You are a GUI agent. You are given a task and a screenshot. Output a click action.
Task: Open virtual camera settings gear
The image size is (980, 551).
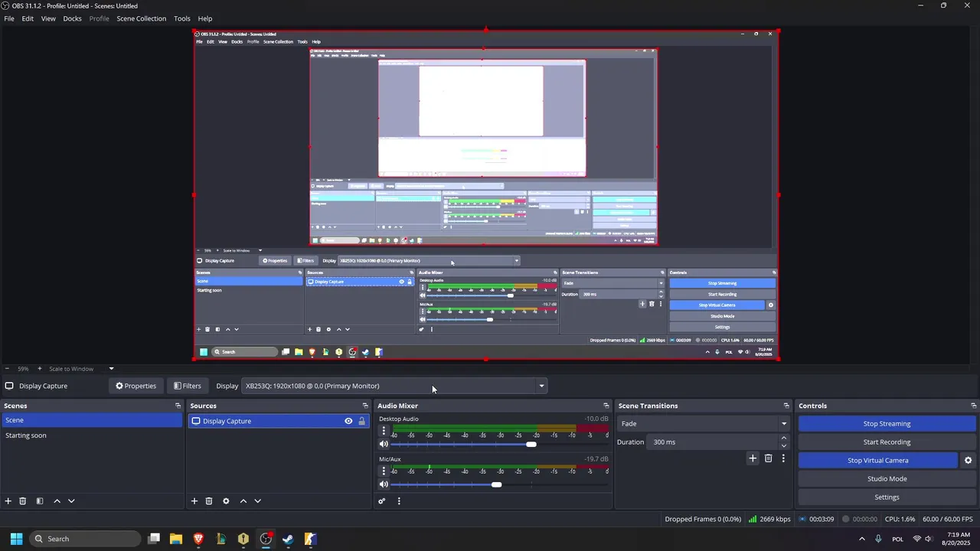(x=968, y=461)
